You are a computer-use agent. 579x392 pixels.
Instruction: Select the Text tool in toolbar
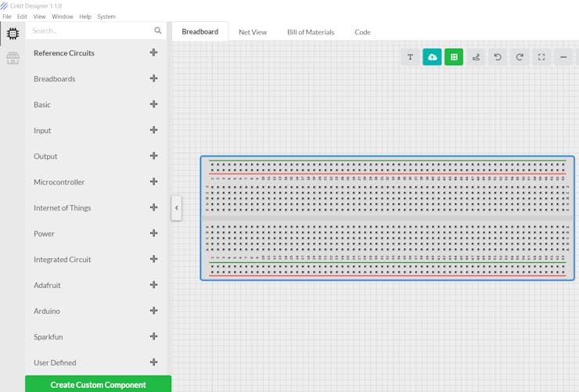click(x=410, y=57)
